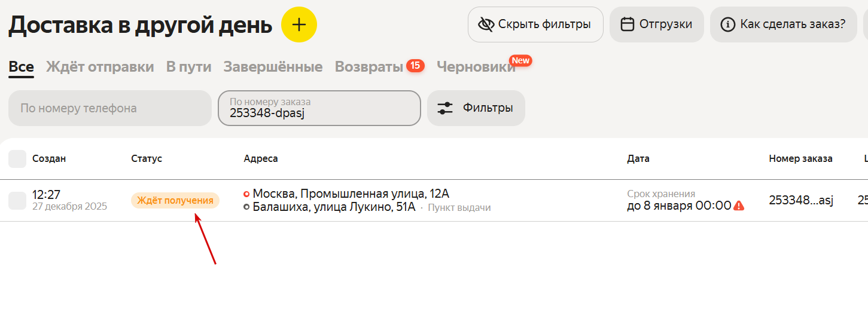
Task: Click the crossed-eye icon in Скрыть фильтры
Action: (x=485, y=24)
